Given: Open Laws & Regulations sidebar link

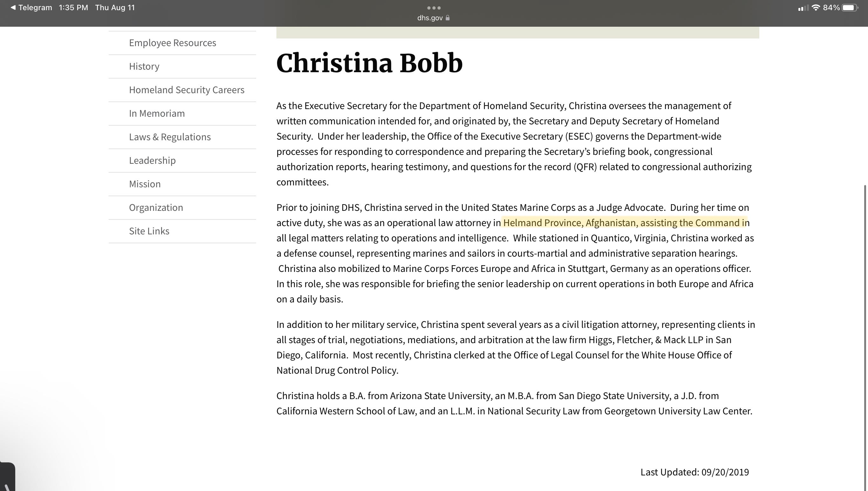Looking at the screenshot, I should click(x=182, y=137).
